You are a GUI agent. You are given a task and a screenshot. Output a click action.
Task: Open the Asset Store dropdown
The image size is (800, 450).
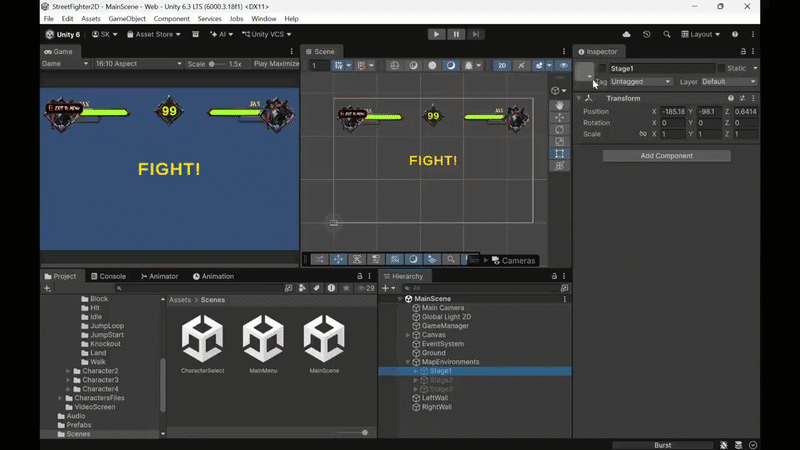click(154, 34)
